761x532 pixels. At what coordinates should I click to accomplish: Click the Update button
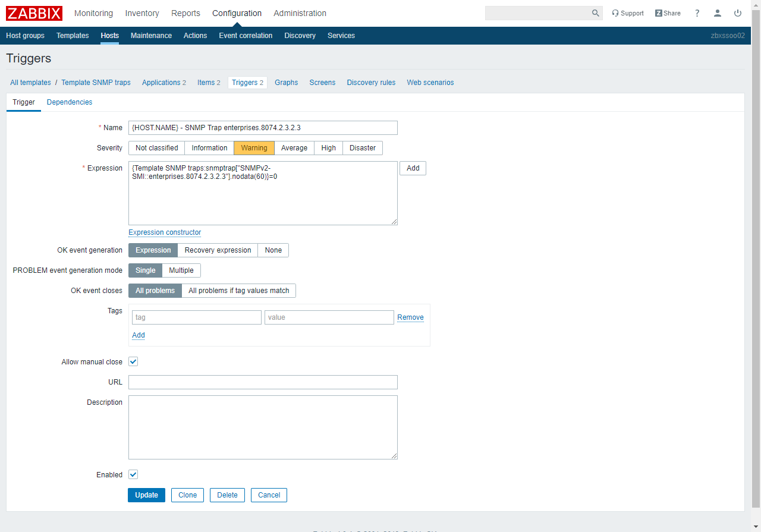(146, 495)
